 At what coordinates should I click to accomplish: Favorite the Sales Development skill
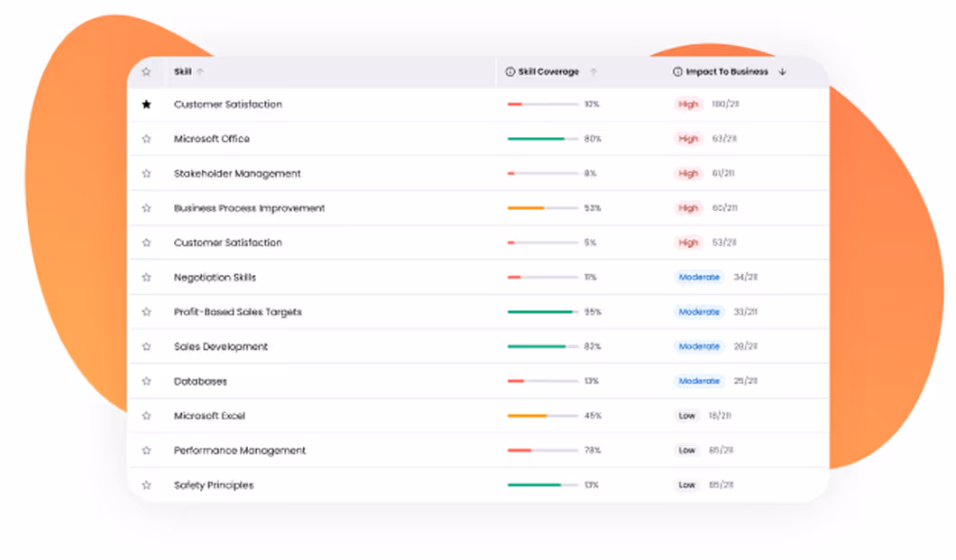tap(146, 346)
